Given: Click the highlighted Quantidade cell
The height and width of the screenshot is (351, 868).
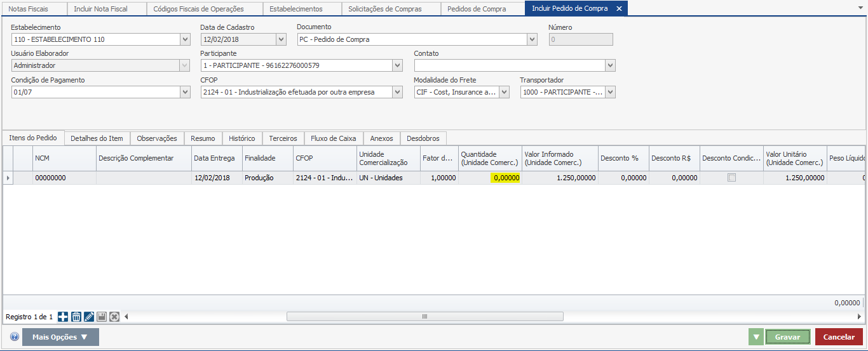Looking at the screenshot, I should coord(505,178).
